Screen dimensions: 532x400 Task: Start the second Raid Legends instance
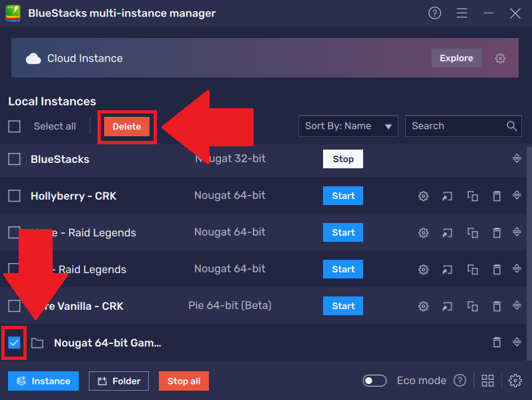(343, 269)
